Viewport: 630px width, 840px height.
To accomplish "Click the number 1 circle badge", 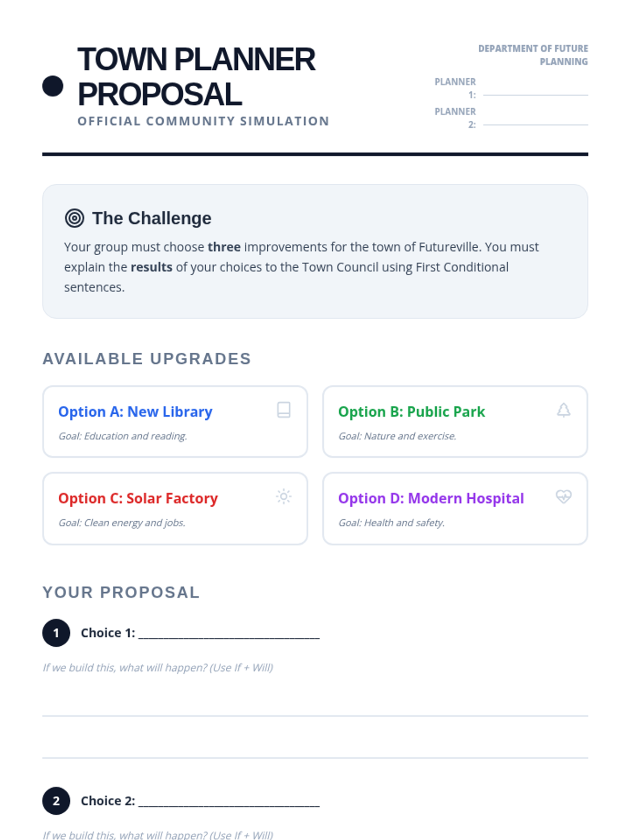I will coord(56,633).
